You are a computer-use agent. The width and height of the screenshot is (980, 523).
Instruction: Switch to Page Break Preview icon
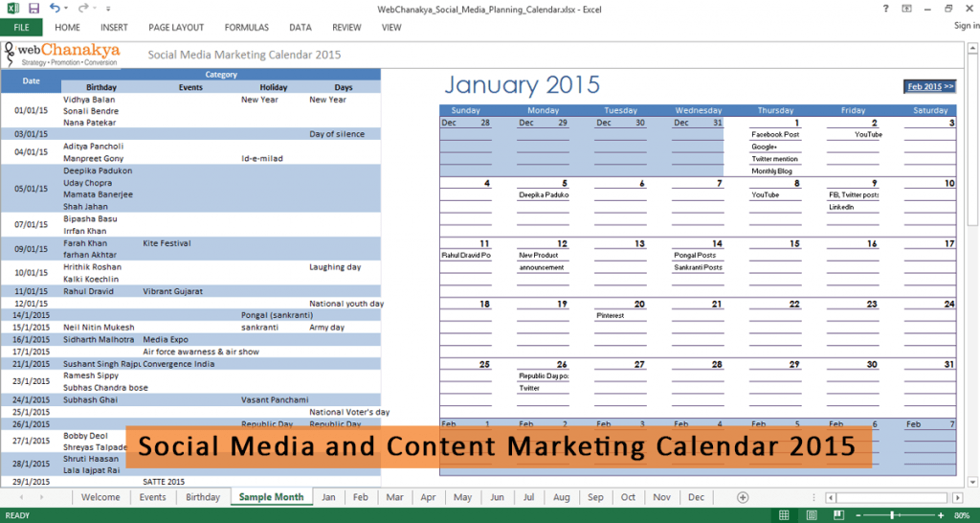[x=836, y=515]
